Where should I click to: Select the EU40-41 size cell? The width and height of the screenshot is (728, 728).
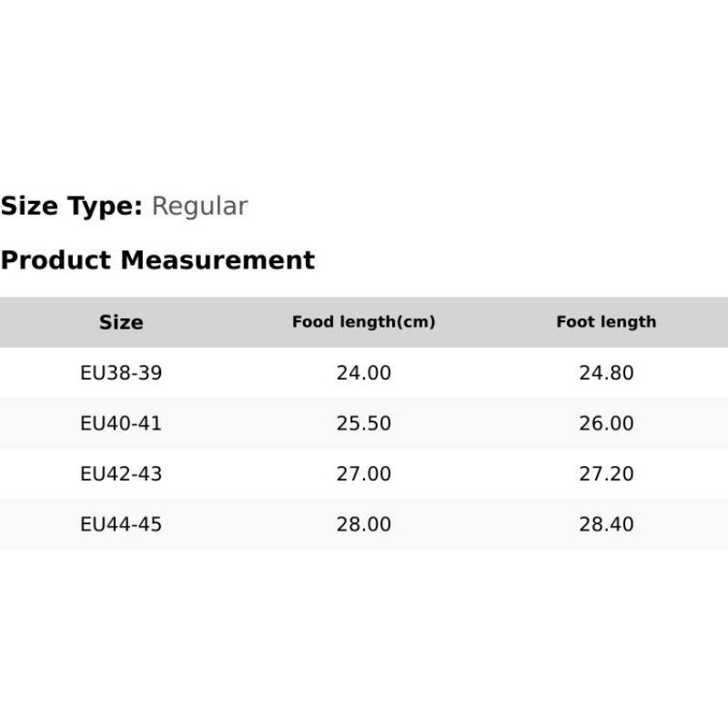click(x=121, y=423)
